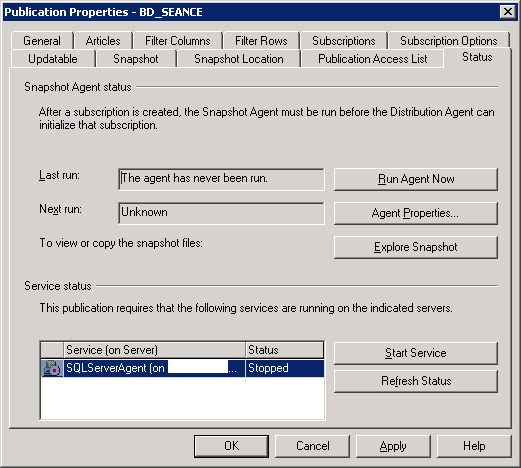This screenshot has height=468, width=521.
Task: Switch to the Articles tab
Action: [103, 41]
